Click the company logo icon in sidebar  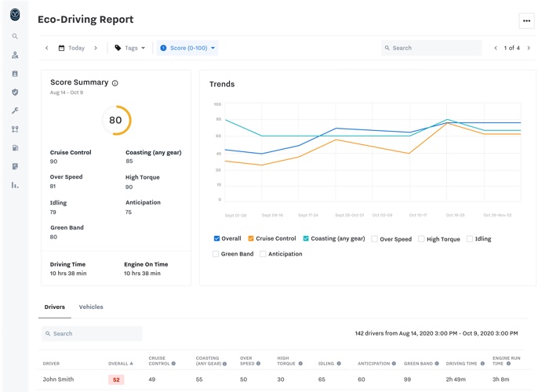15,15
